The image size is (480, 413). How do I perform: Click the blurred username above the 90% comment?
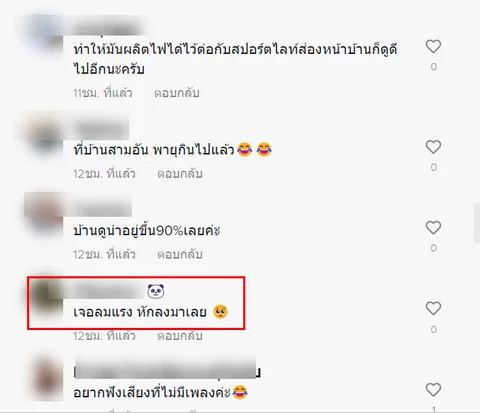102,207
